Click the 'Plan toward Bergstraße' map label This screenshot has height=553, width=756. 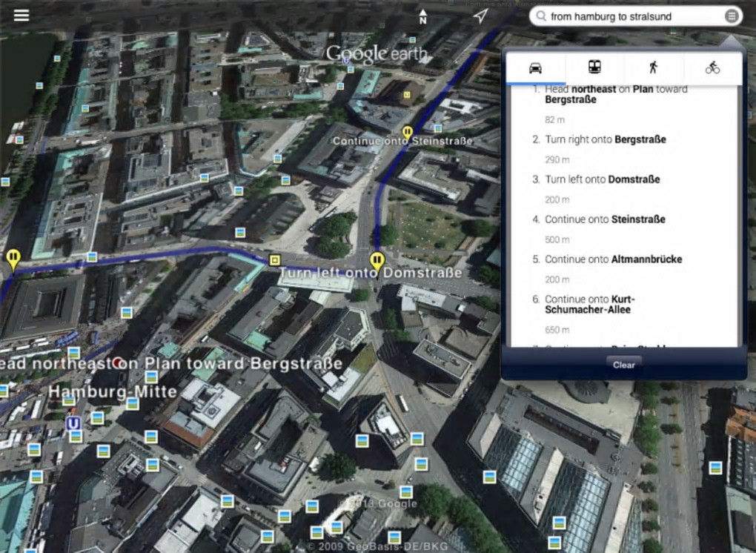[244, 363]
